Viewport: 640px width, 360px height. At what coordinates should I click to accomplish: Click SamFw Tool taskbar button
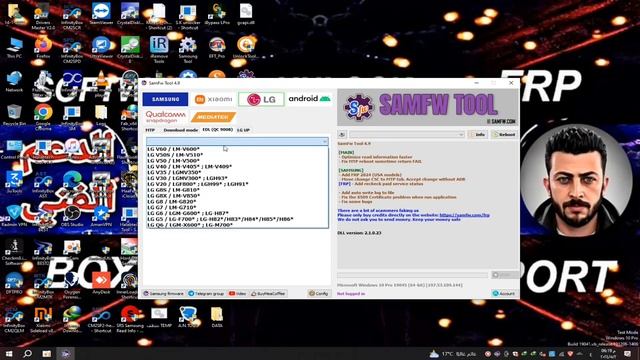click(x=66, y=353)
